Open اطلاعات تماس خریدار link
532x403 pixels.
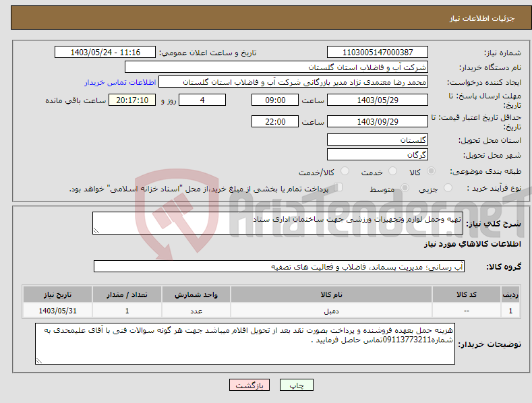click(x=120, y=82)
